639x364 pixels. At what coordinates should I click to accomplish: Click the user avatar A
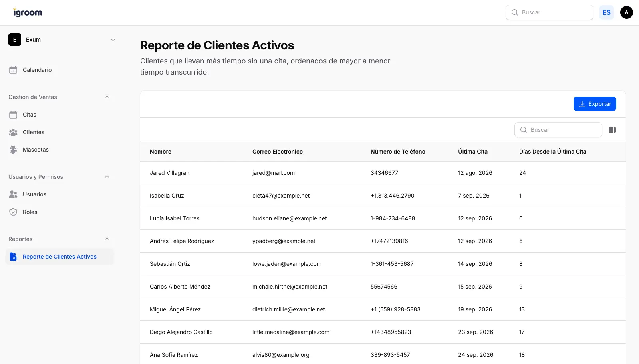tap(627, 12)
